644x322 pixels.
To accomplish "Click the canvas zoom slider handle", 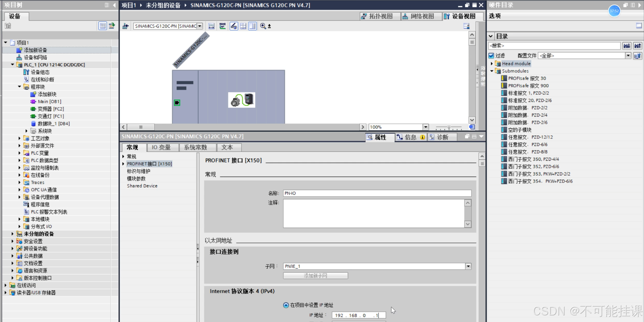I will [449, 127].
